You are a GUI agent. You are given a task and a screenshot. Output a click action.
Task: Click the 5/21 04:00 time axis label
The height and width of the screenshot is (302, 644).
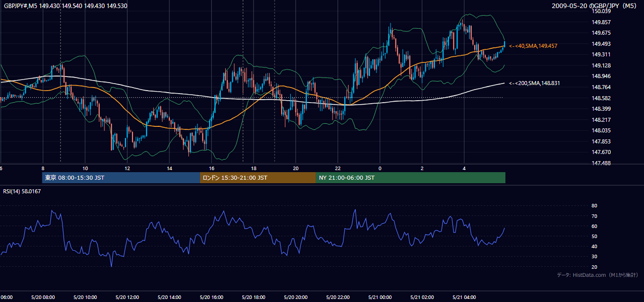(464, 297)
